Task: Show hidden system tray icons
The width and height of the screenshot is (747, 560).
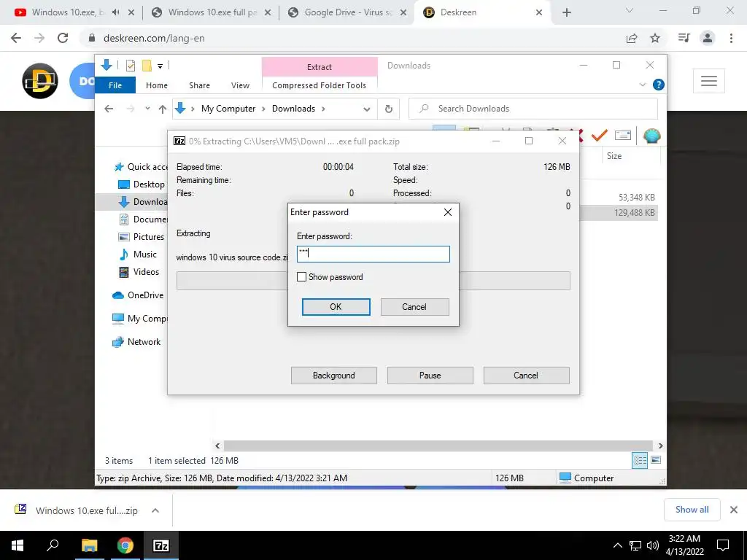Action: tap(617, 545)
